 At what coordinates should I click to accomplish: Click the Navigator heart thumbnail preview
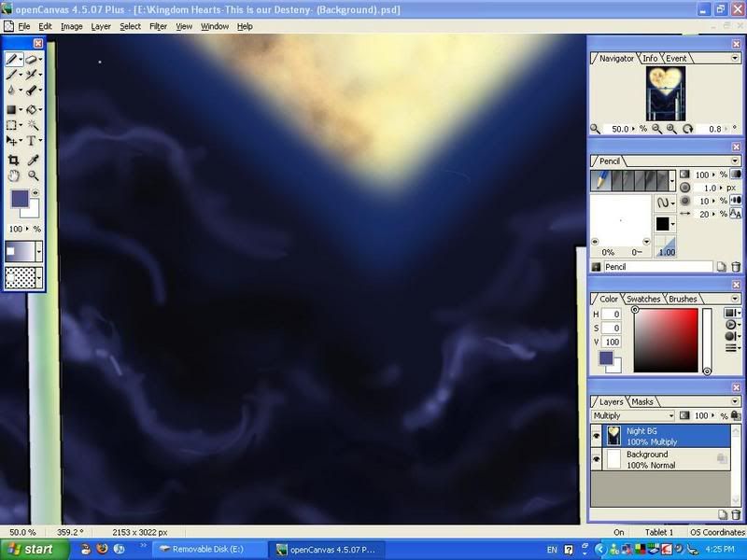pos(666,93)
